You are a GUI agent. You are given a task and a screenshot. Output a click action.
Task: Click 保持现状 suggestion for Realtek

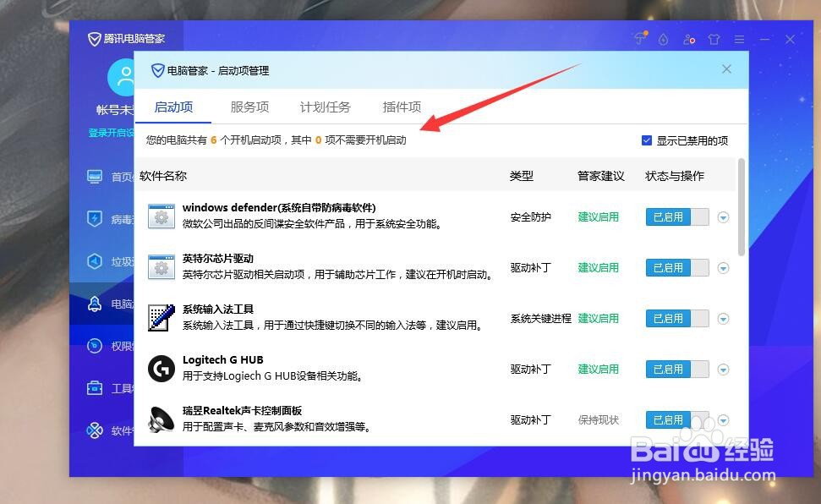pyautogui.click(x=598, y=420)
